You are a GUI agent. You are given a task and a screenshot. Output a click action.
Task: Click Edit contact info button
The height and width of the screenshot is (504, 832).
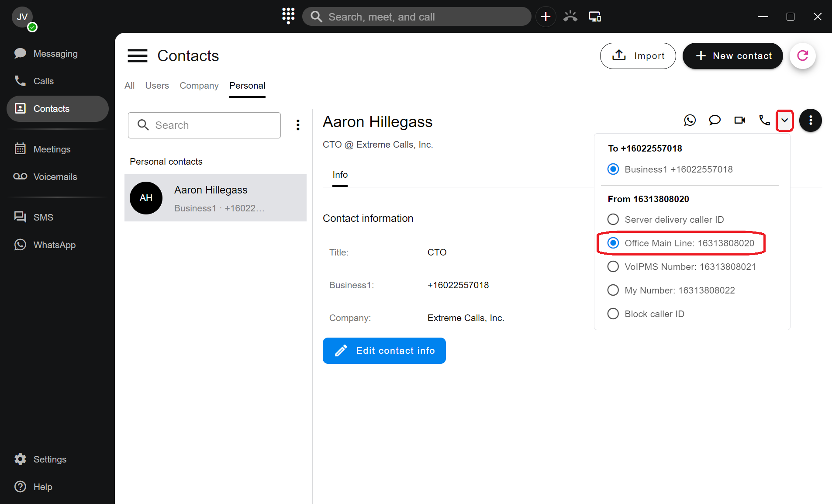(384, 351)
